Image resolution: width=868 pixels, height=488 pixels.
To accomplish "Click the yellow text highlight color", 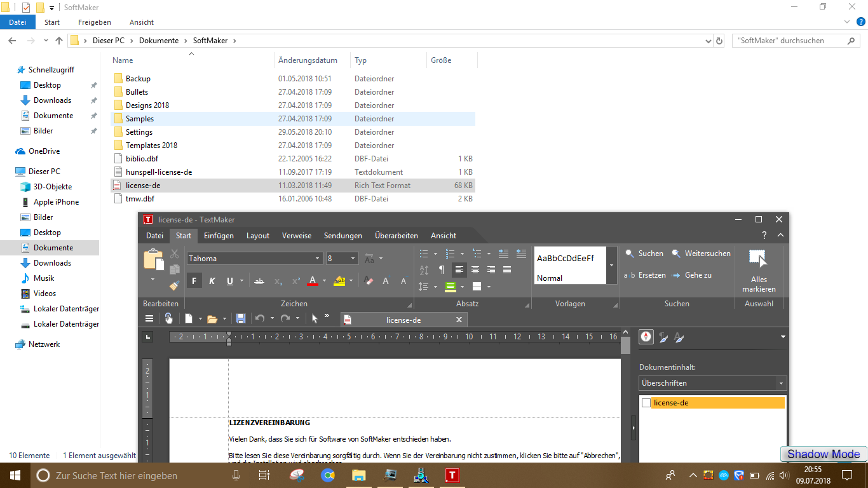I will pyautogui.click(x=339, y=281).
